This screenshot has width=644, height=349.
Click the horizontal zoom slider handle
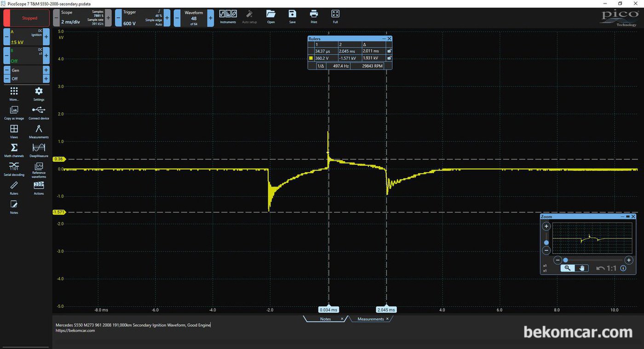coord(565,260)
